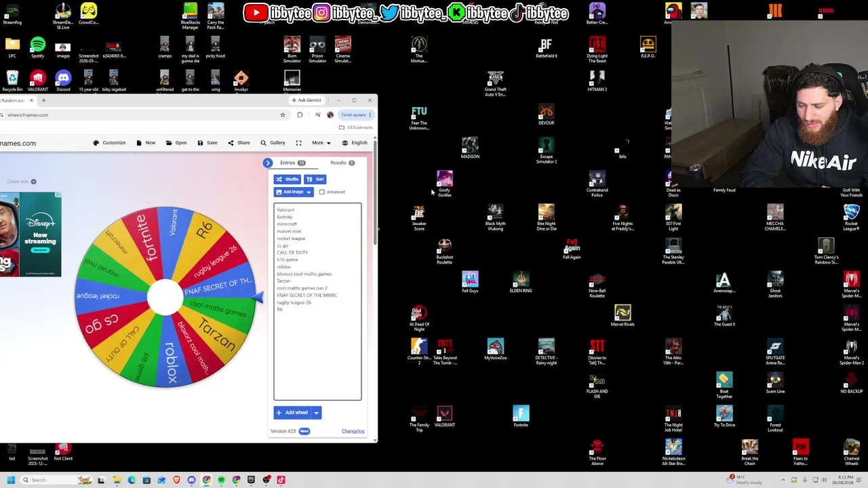The height and width of the screenshot is (488, 868).
Task: Click Add image button
Action: click(x=289, y=192)
